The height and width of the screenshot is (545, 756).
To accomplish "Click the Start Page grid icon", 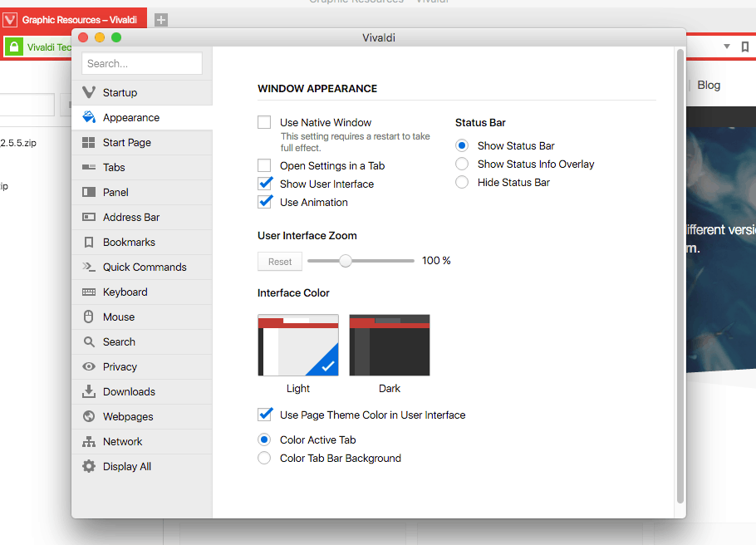I will pyautogui.click(x=89, y=142).
